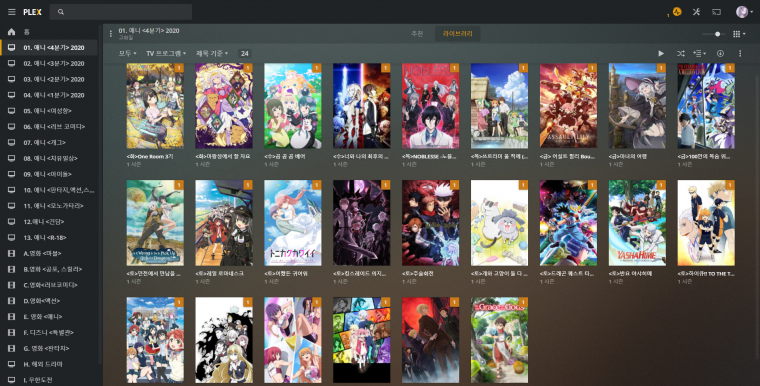Expand the TV 프로그램 type dropdown
The width and height of the screenshot is (760, 386).
tap(166, 53)
